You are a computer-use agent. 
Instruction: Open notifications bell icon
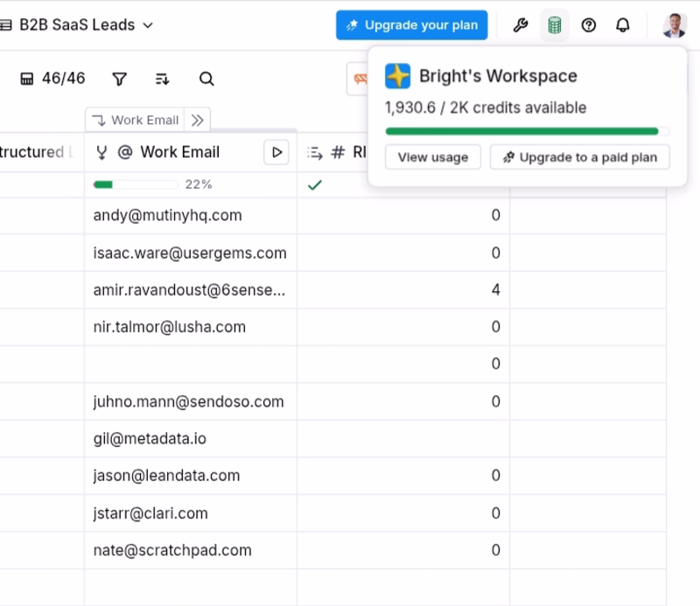pos(623,25)
